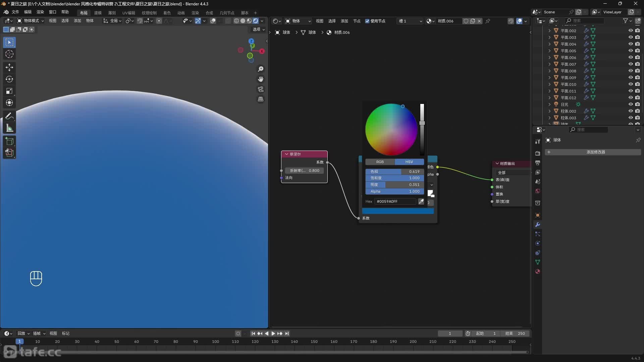Click 球体 object breadcrumb in node editor
Image resolution: width=644 pixels, height=362 pixels.
click(283, 33)
